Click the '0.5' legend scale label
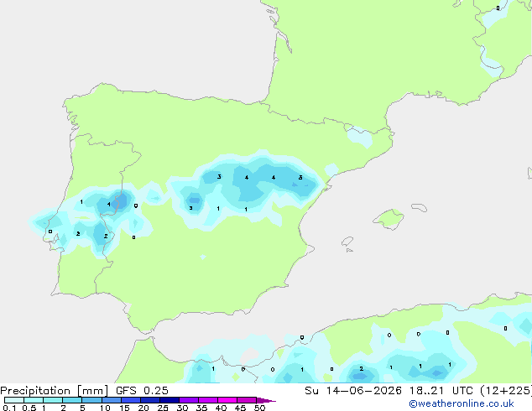The width and height of the screenshot is (532, 411). (x=29, y=408)
